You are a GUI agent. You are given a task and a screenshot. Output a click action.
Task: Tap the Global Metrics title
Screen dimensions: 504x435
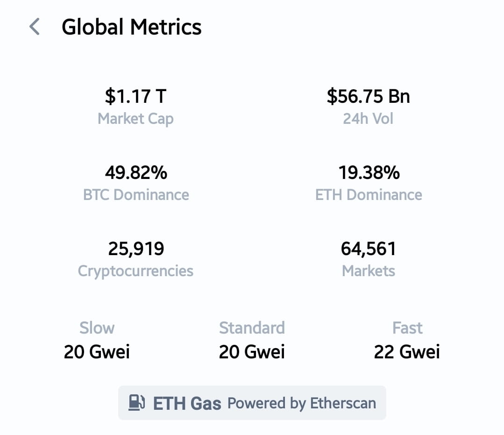(132, 27)
